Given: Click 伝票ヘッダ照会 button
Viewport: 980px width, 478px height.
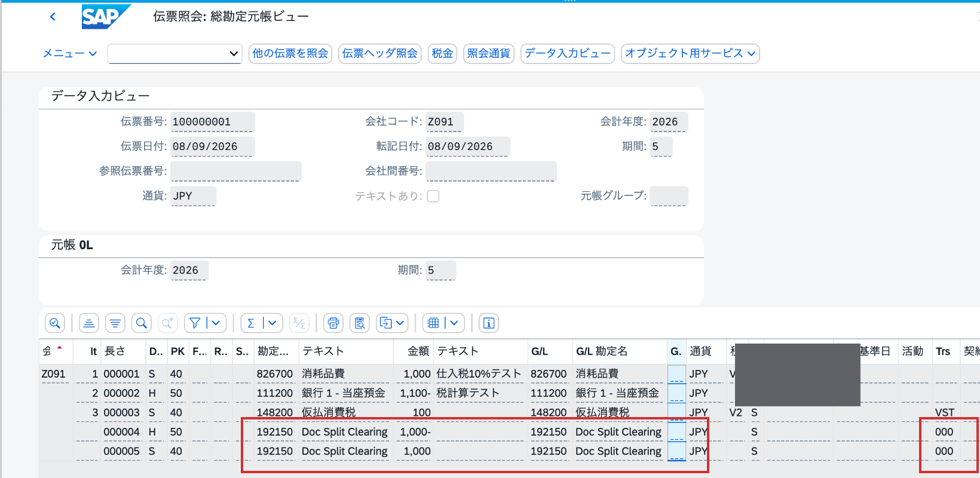Looking at the screenshot, I should 380,54.
